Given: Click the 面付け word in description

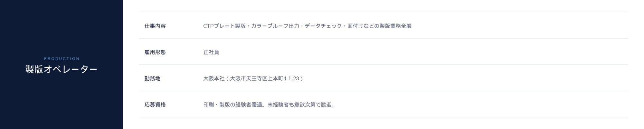Looking at the screenshot, I should coord(355,26).
